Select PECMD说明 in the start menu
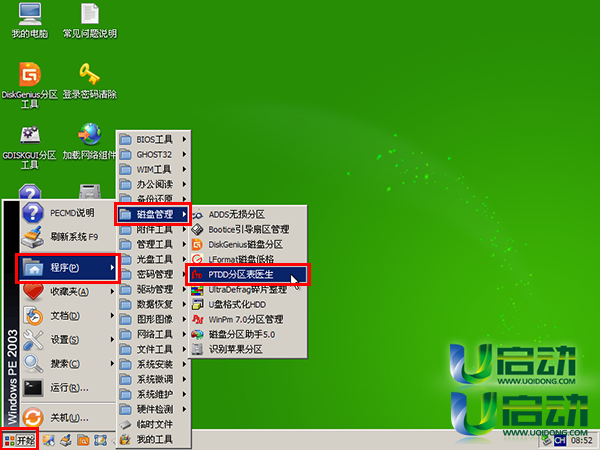The width and height of the screenshot is (600, 450). pos(68,213)
